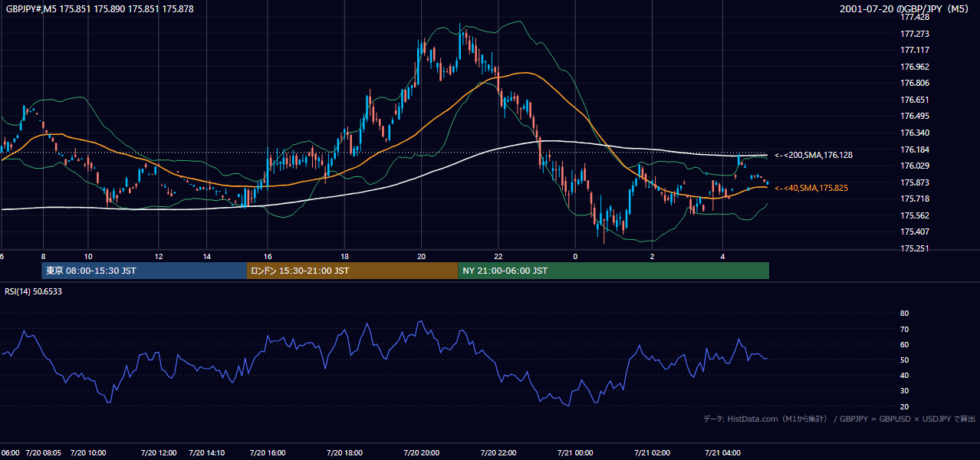Image resolution: width=980 pixels, height=460 pixels.
Task: Click price axis value 175.873
Action: pos(916,182)
